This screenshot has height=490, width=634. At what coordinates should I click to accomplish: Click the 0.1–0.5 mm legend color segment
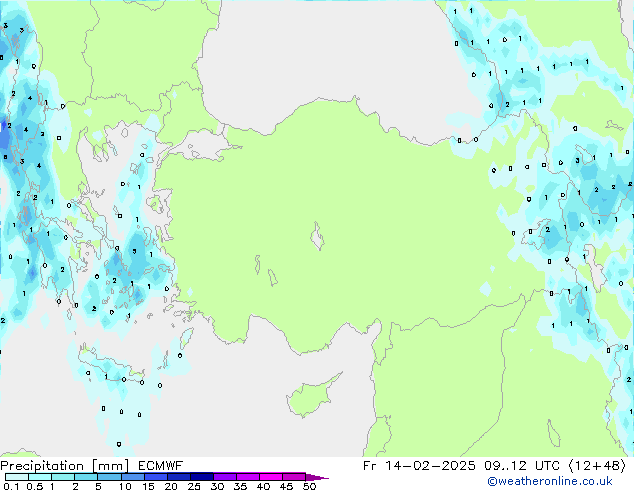(17, 477)
